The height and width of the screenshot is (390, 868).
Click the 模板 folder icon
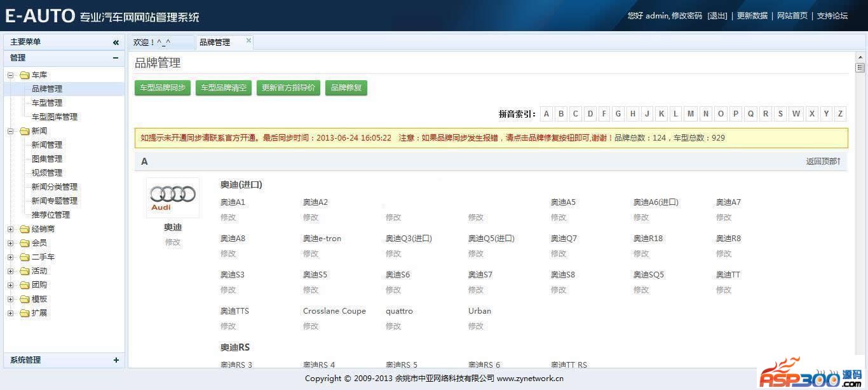(25, 299)
